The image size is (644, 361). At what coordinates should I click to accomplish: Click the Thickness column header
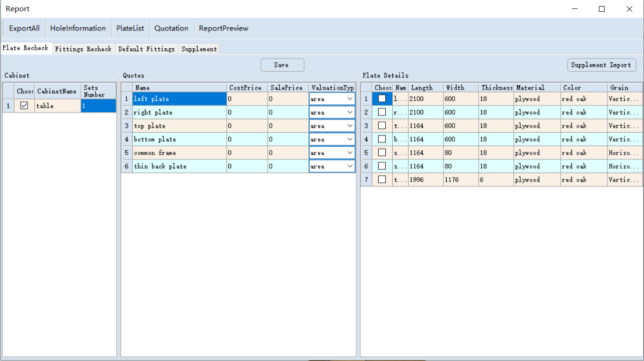pyautogui.click(x=496, y=88)
